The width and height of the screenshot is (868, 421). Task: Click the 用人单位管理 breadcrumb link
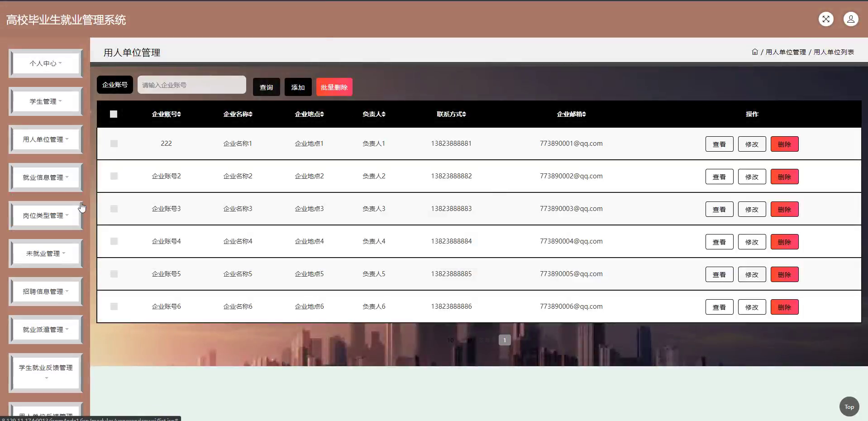[786, 52]
